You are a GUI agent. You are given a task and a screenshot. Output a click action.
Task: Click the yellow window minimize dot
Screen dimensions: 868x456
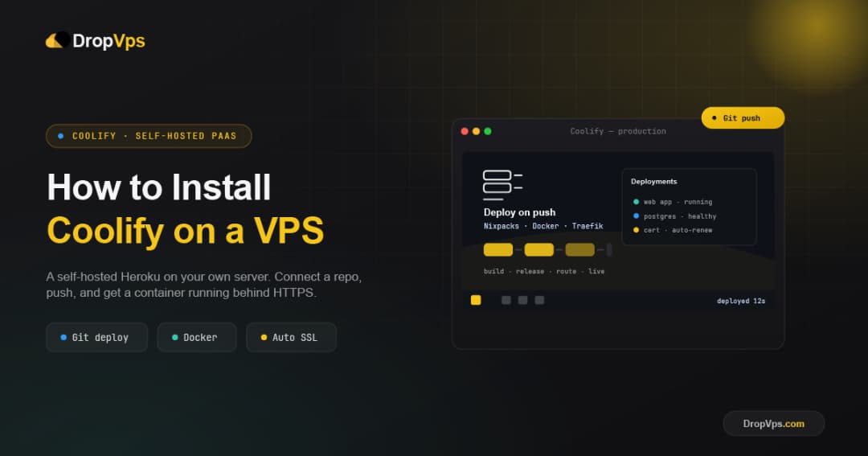[476, 131]
